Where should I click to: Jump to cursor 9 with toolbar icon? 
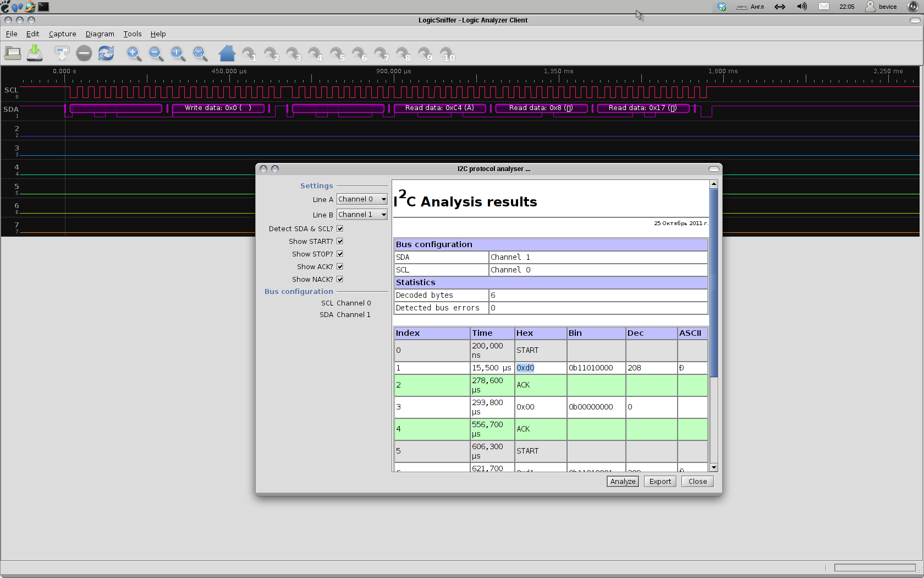[x=425, y=53]
